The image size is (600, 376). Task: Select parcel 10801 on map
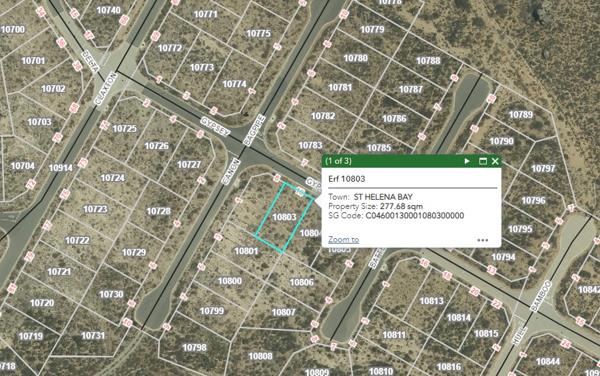(246, 251)
